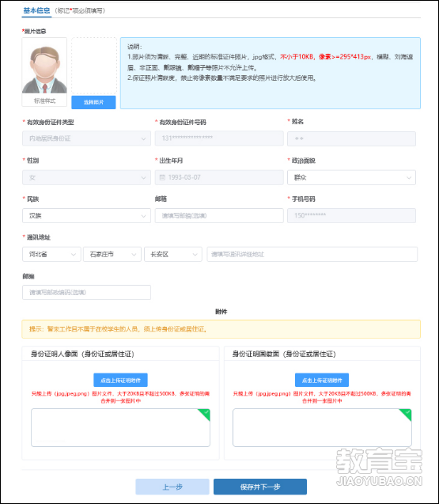Click the empty dashed photo upload placeholder
Image resolution: width=439 pixels, height=504 pixels.
point(94,66)
